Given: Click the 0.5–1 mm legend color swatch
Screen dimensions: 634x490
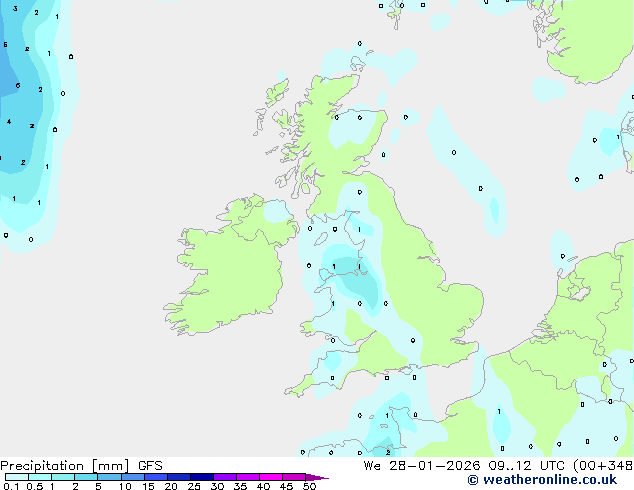Looking at the screenshot, I should click(x=40, y=477).
